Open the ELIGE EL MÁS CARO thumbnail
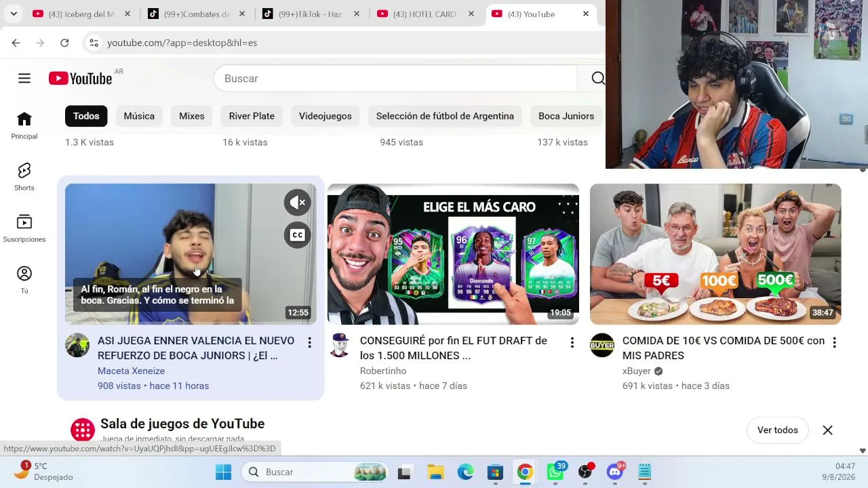Screen dimensions: 868x488 pyautogui.click(x=453, y=254)
